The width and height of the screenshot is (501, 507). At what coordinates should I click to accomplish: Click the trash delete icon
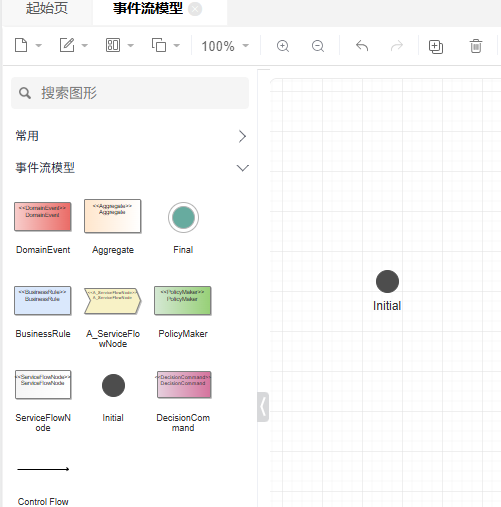click(476, 46)
